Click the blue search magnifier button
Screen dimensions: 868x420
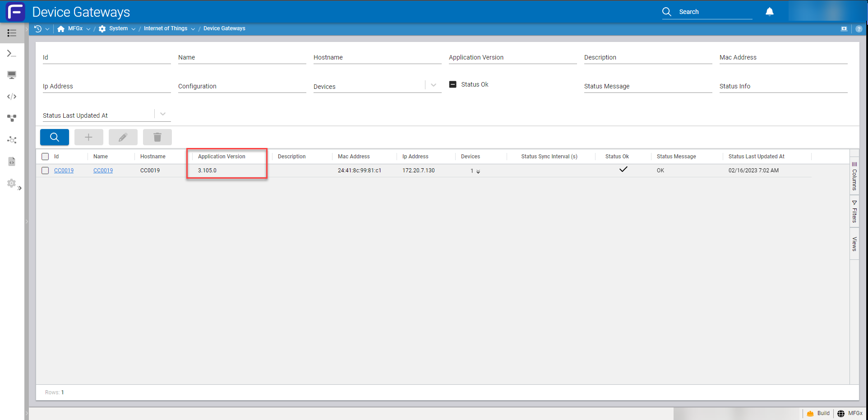click(54, 137)
